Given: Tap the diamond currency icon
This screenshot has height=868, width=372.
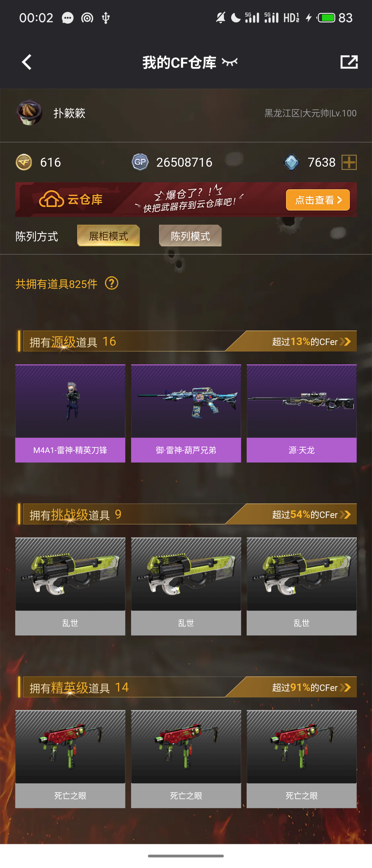Looking at the screenshot, I should [x=291, y=162].
